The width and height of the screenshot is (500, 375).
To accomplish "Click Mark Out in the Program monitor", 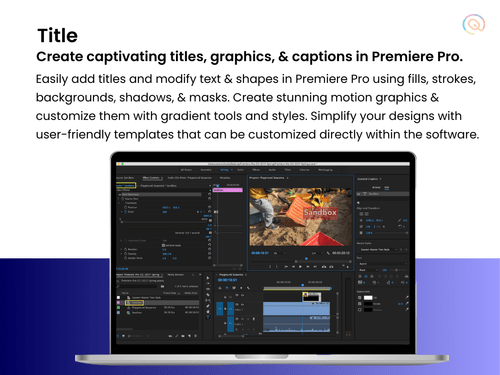I will point(277,267).
